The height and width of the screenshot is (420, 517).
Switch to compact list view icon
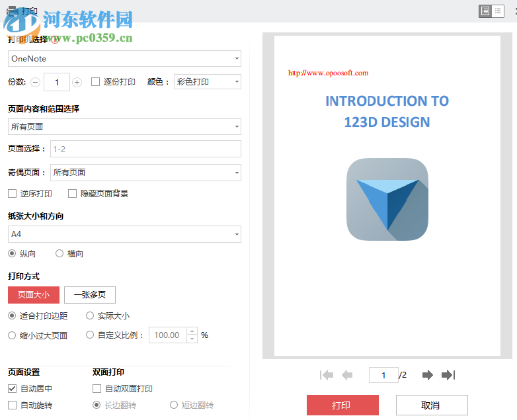pyautogui.click(x=498, y=11)
